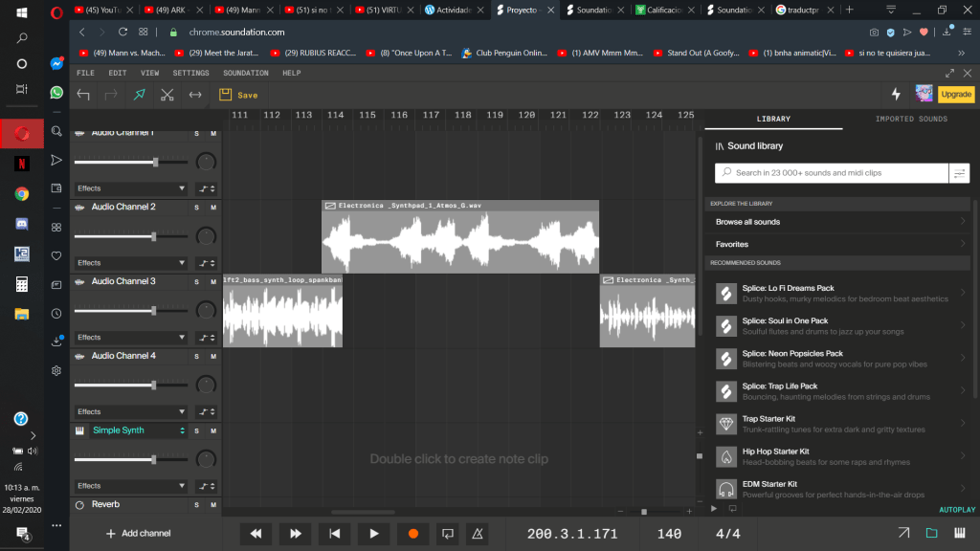Click the rewind transport button
Viewport: 980px width, 551px height.
point(256,533)
